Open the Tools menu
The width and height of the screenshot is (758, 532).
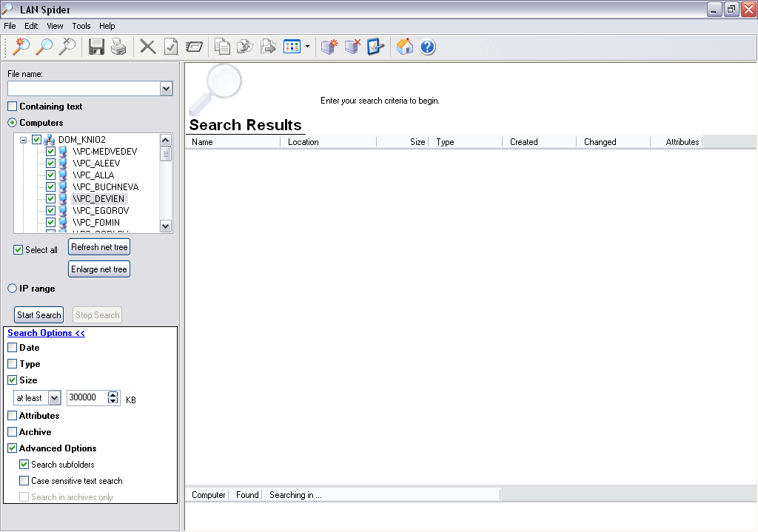[x=81, y=26]
